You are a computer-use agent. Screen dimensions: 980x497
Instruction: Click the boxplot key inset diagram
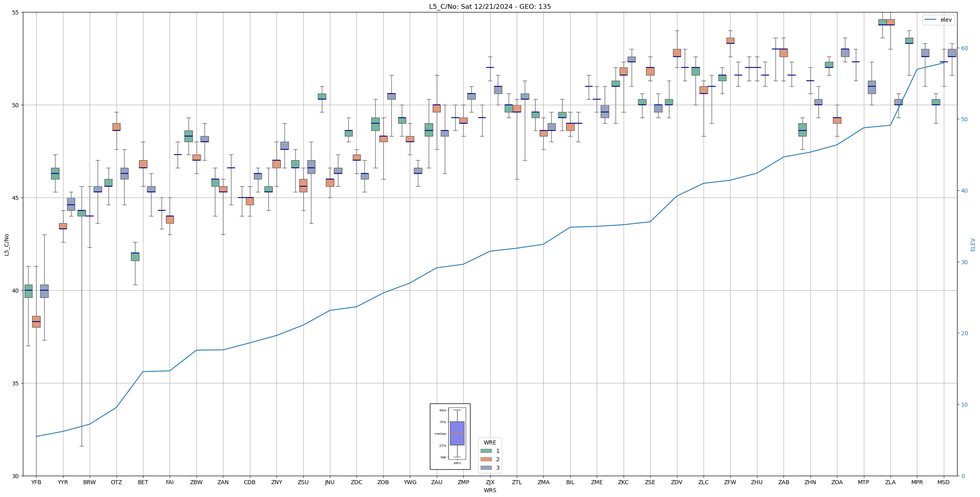pyautogui.click(x=450, y=436)
